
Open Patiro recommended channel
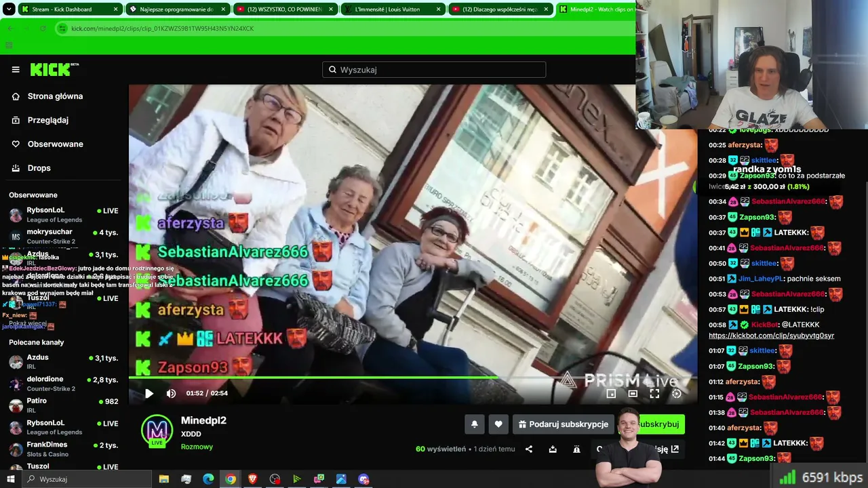64,405
